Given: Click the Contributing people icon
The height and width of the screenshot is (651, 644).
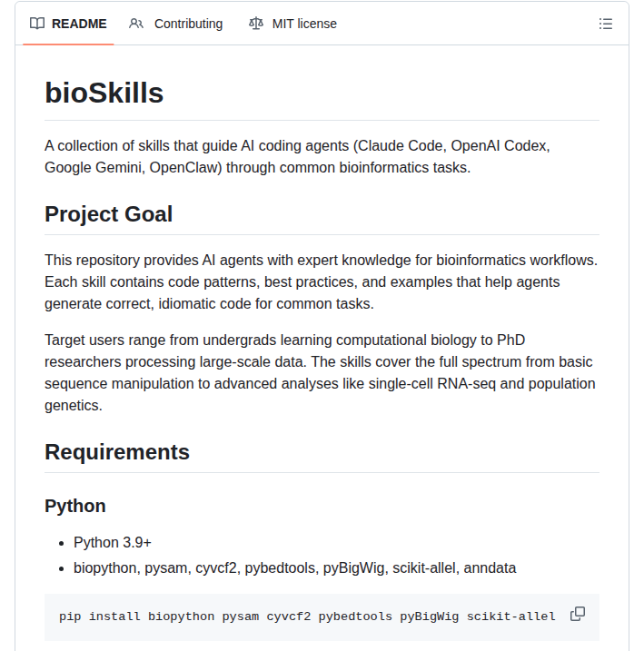Looking at the screenshot, I should tap(136, 24).
